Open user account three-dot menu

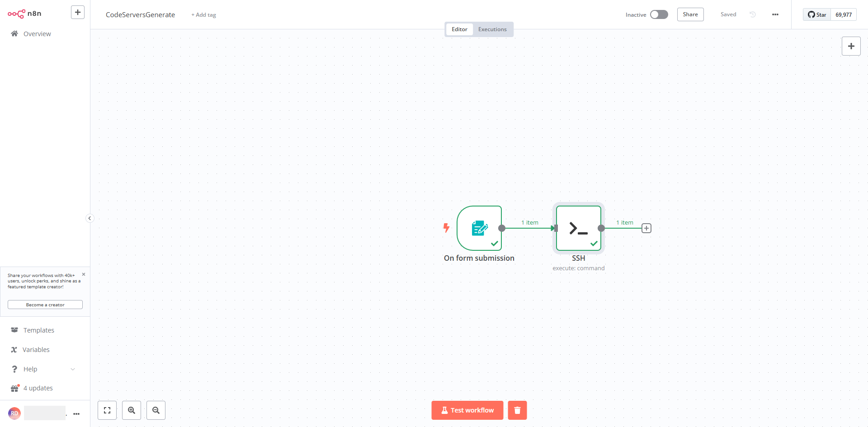76,413
